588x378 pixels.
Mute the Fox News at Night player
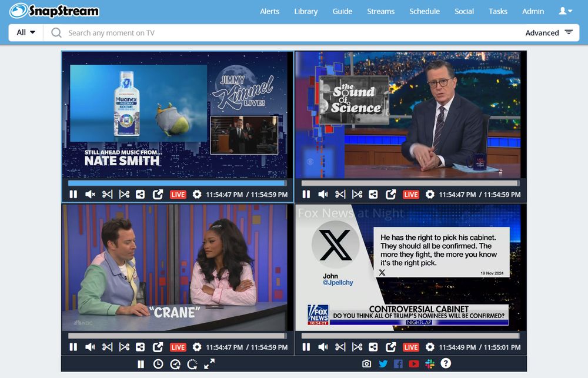pyautogui.click(x=323, y=347)
